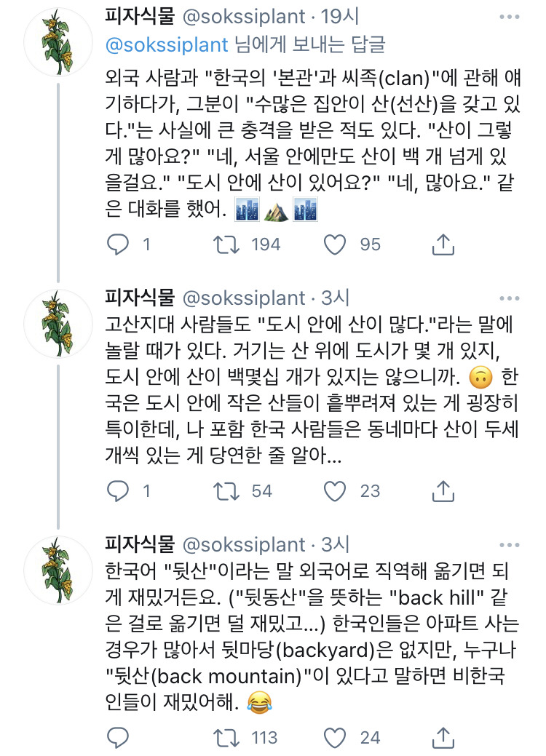Open 피자식물 profile name on first tweet
The image size is (546, 756).
140,16
